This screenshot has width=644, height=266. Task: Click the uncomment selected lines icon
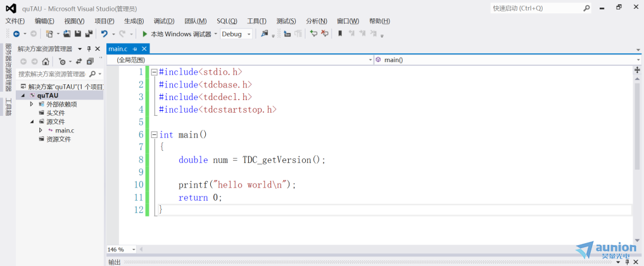[324, 34]
